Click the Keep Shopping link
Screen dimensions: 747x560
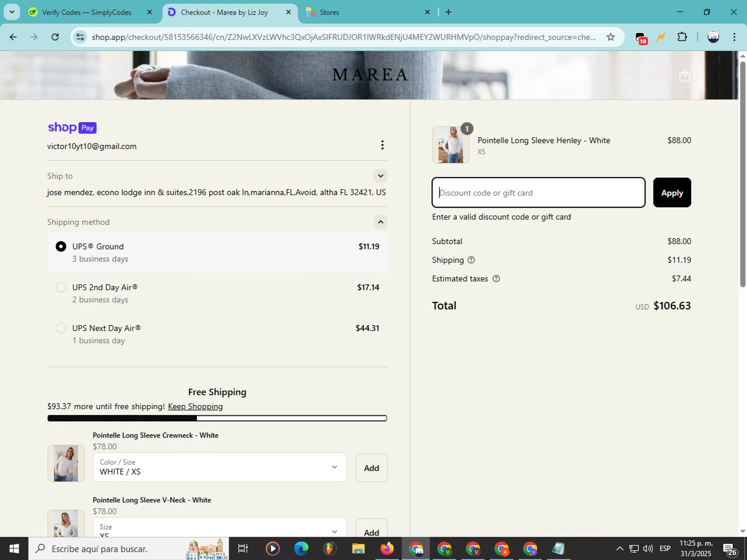[x=195, y=406]
